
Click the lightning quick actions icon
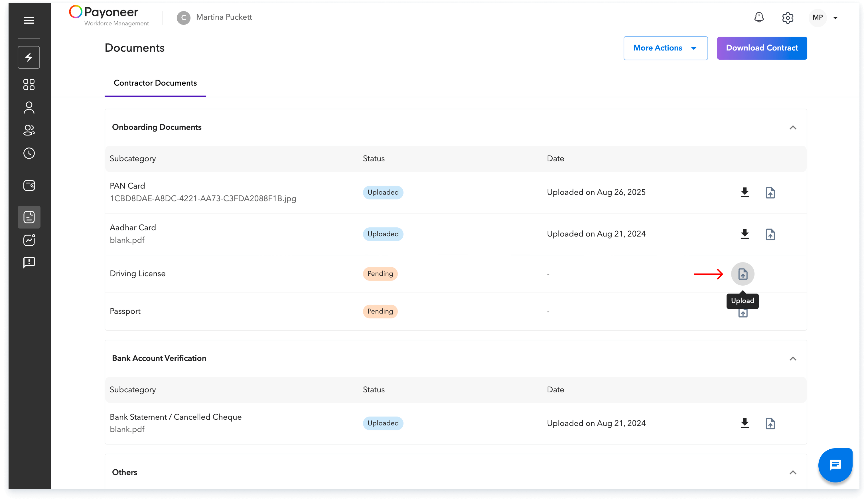coord(29,57)
